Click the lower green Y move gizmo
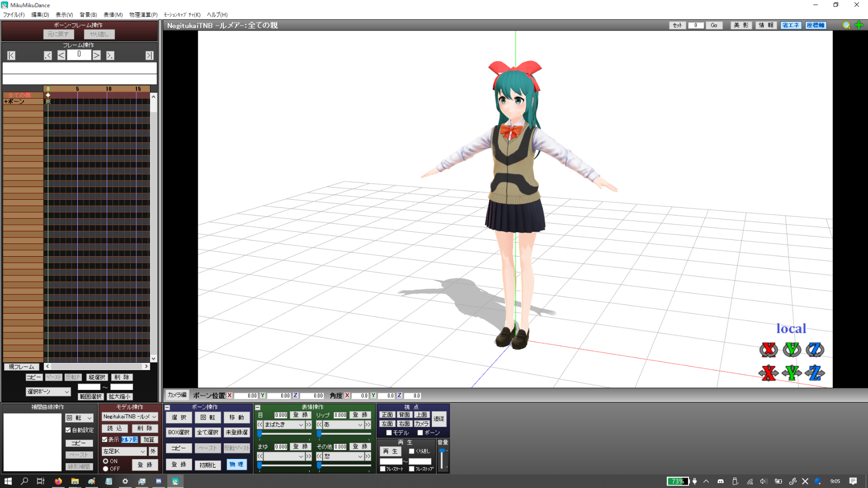The height and width of the screenshot is (488, 868). point(792,373)
